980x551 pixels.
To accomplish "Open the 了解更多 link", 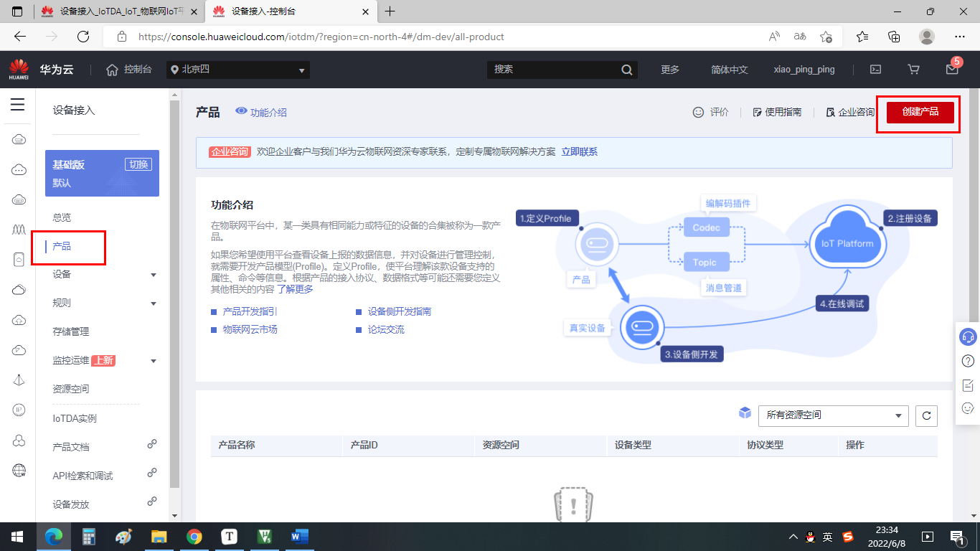I will coord(295,289).
